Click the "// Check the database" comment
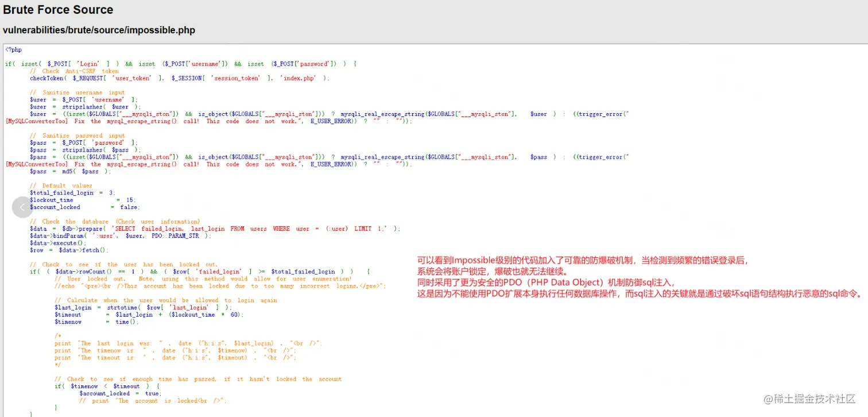868x417 pixels. tap(115, 222)
